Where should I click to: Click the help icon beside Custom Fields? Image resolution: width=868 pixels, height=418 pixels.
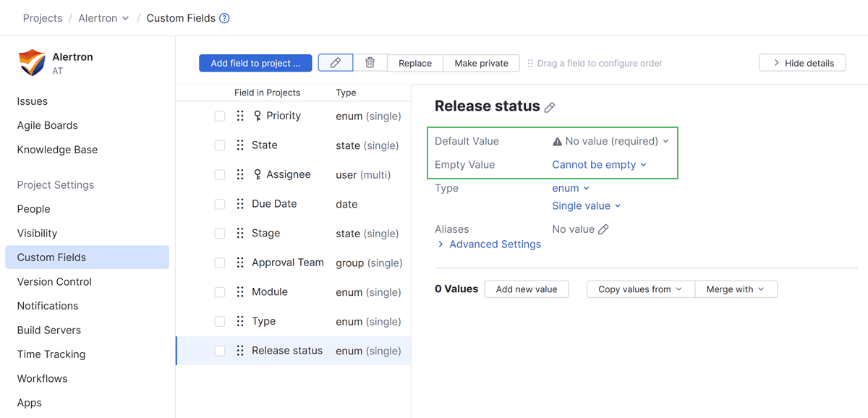[224, 18]
